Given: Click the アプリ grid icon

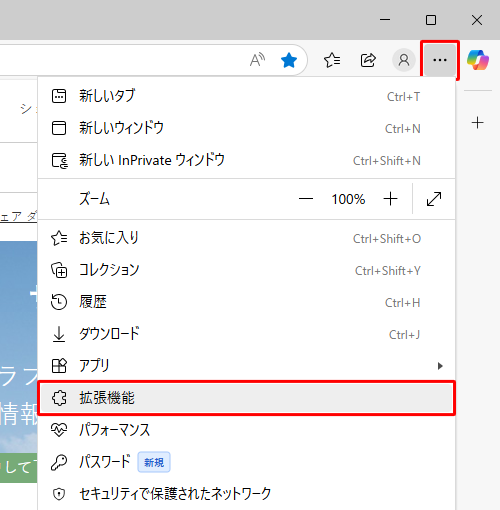Looking at the screenshot, I should point(59,366).
